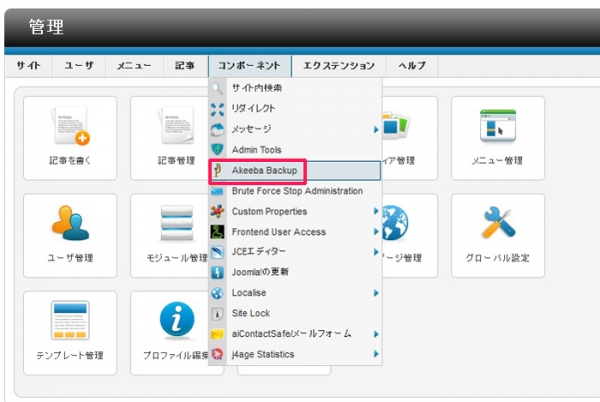Click the 管理 page title text
The height and width of the screenshot is (402, 600).
pos(46,27)
